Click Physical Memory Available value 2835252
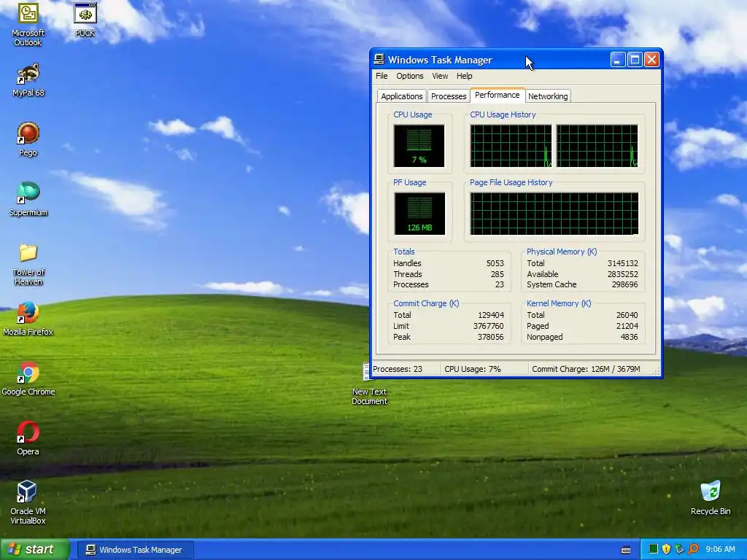Image resolution: width=747 pixels, height=560 pixels. tap(623, 274)
